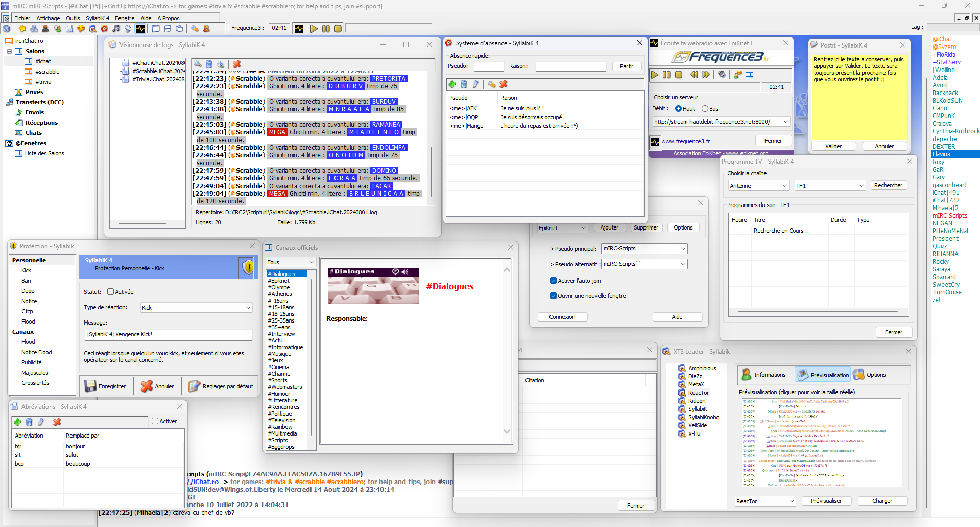The height and width of the screenshot is (527, 980).
Task: Click the music note icon in main toolbar
Action: [116, 29]
